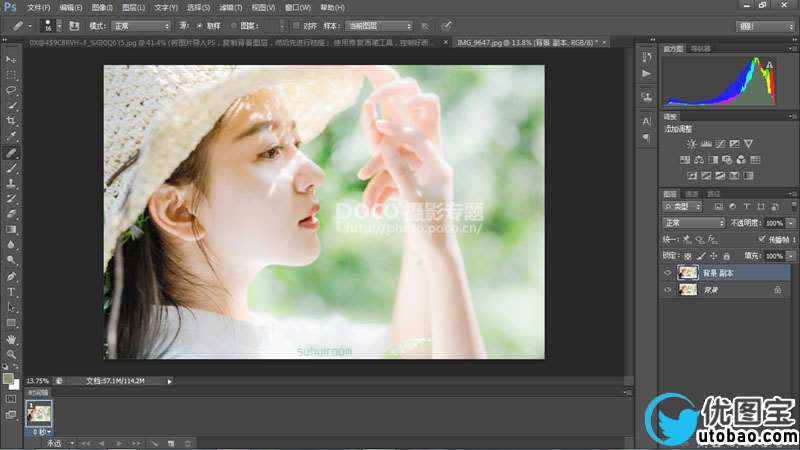800x450 pixels.
Task: Toggle lock all padlock icon
Action: (x=727, y=256)
